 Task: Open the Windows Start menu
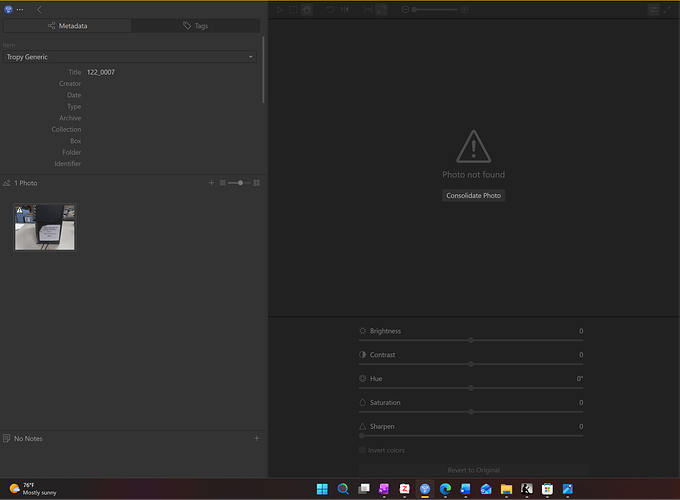pos(322,489)
